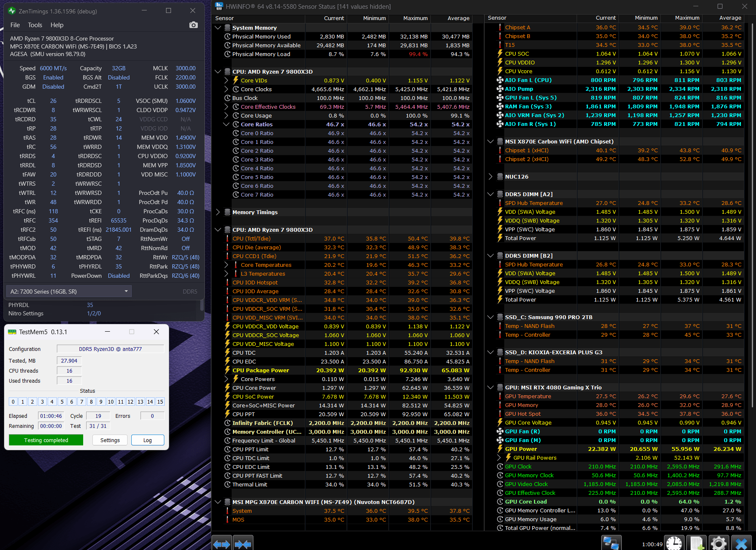Expand the Core Temperatures row
The width and height of the screenshot is (756, 550).
[x=226, y=265]
